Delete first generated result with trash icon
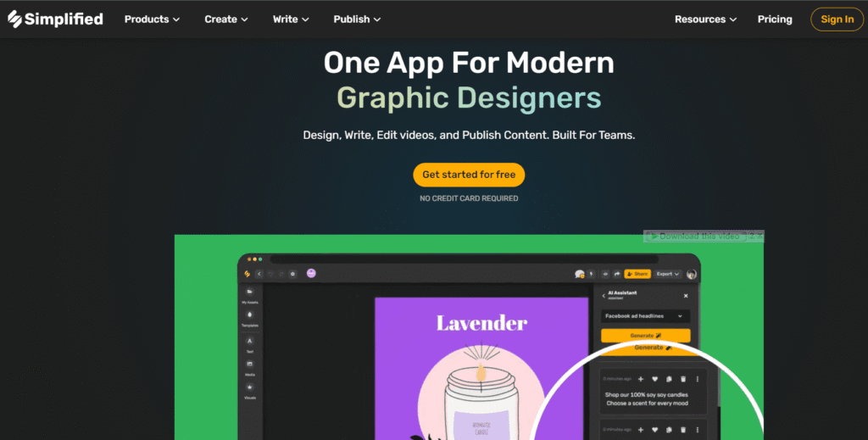Screen dimensions: 868x440 tap(683, 379)
